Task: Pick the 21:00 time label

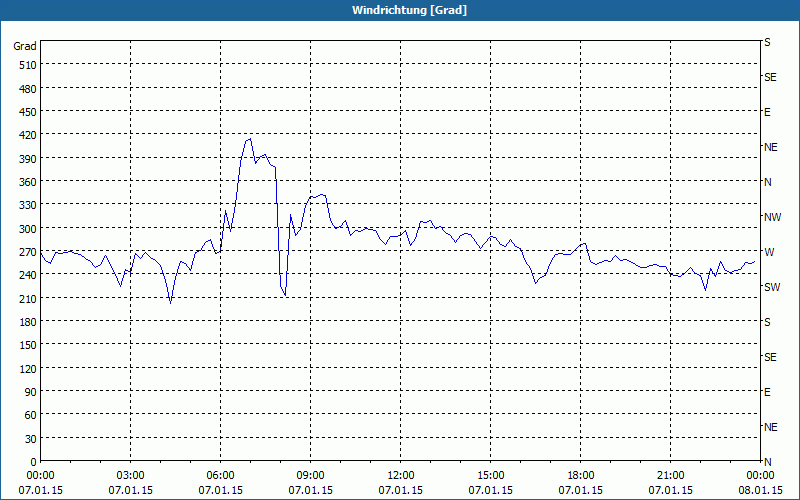Action: point(670,476)
